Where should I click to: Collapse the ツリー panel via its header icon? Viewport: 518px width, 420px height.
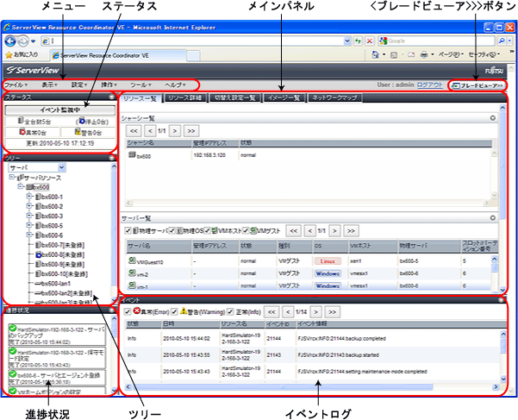112,158
